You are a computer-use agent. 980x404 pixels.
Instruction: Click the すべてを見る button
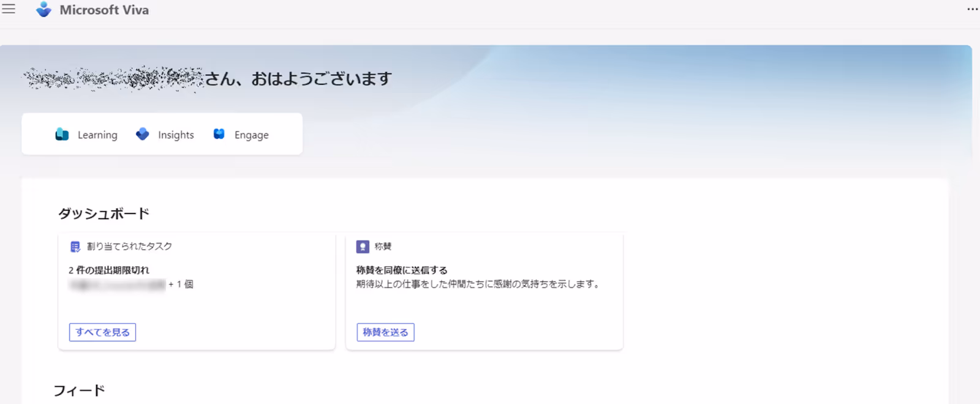click(x=102, y=332)
